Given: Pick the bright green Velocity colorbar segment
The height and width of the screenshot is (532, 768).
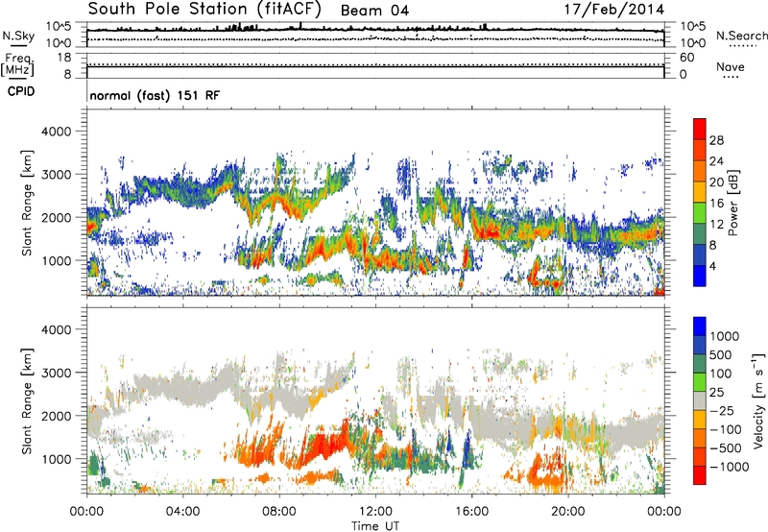Looking at the screenshot, I should click(700, 382).
